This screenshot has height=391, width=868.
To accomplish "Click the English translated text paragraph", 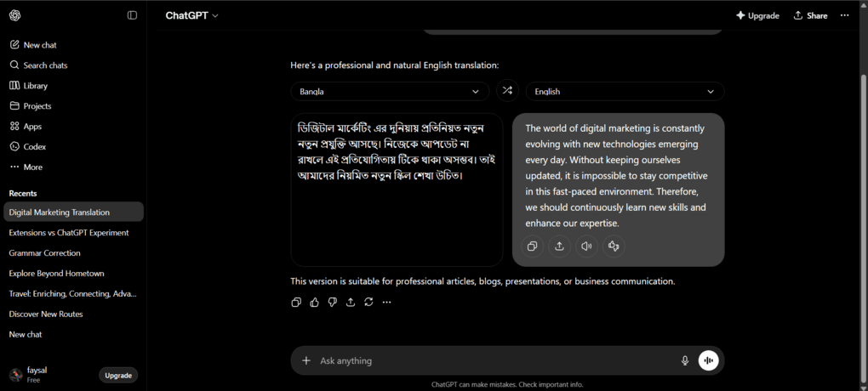I will click(x=617, y=176).
